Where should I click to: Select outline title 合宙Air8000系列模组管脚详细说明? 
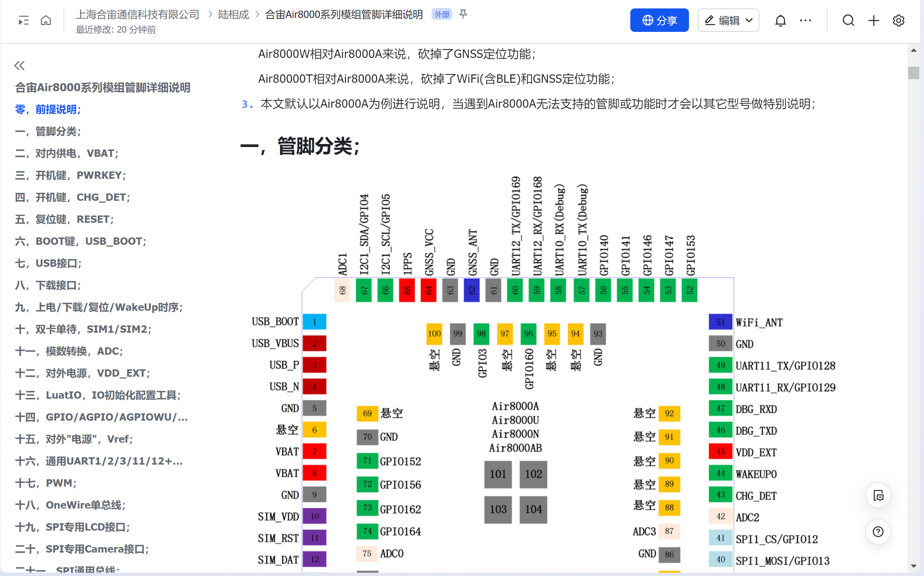pyautogui.click(x=103, y=88)
